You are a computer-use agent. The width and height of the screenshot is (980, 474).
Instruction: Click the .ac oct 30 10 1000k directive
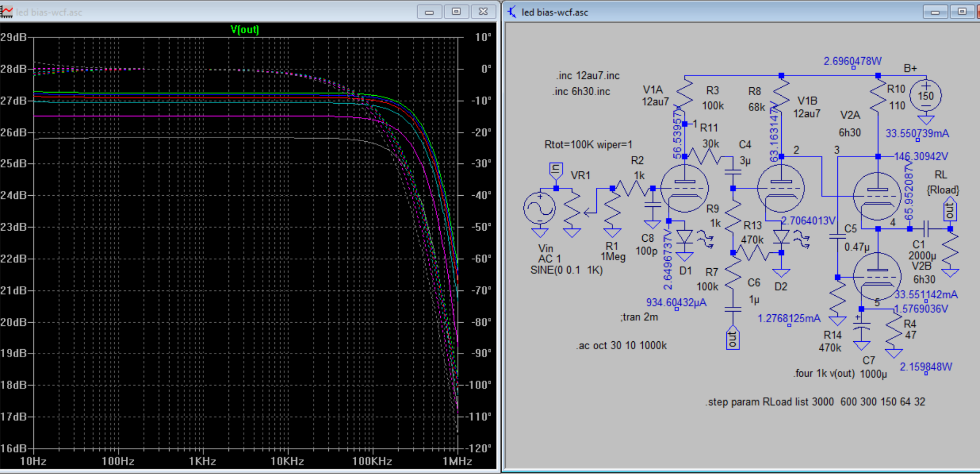[622, 345]
